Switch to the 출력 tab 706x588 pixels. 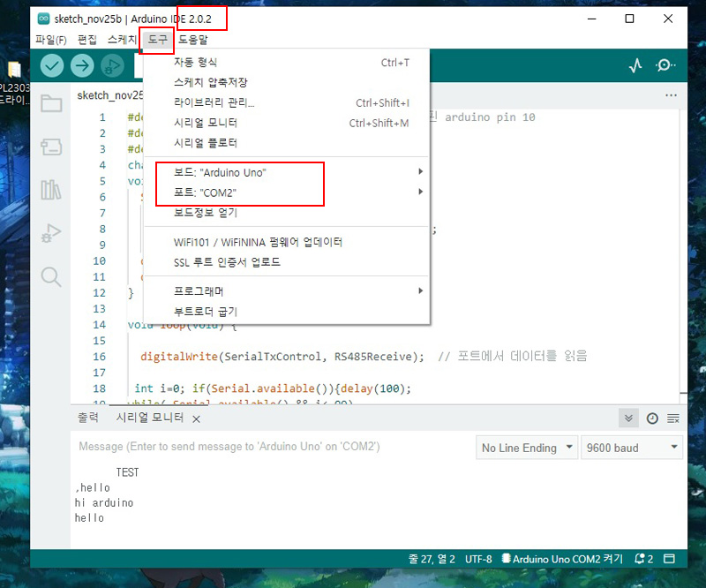(x=87, y=418)
